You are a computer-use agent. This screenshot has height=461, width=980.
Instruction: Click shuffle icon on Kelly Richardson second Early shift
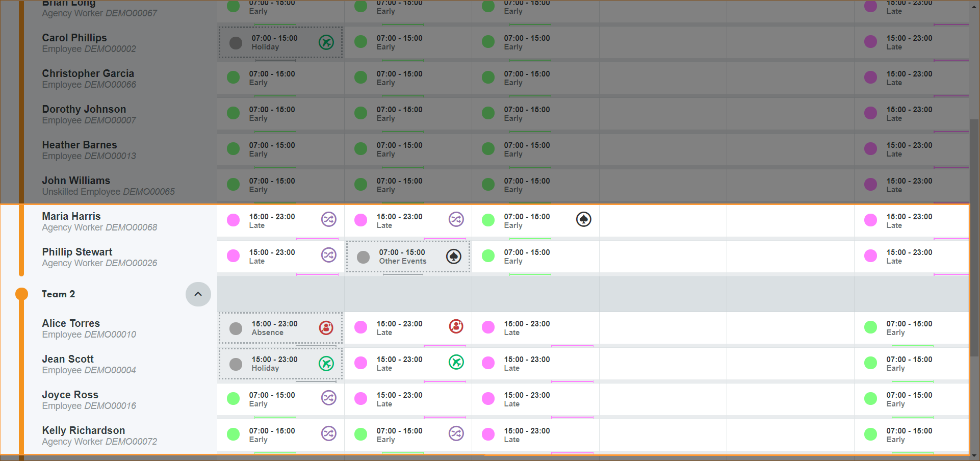point(456,433)
